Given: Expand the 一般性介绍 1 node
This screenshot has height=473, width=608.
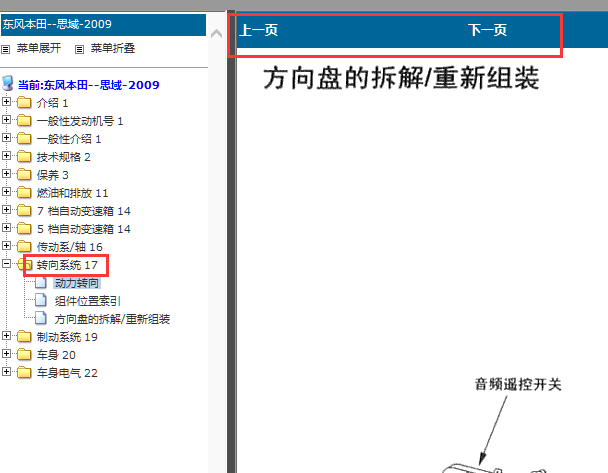Looking at the screenshot, I should coord(6,138).
